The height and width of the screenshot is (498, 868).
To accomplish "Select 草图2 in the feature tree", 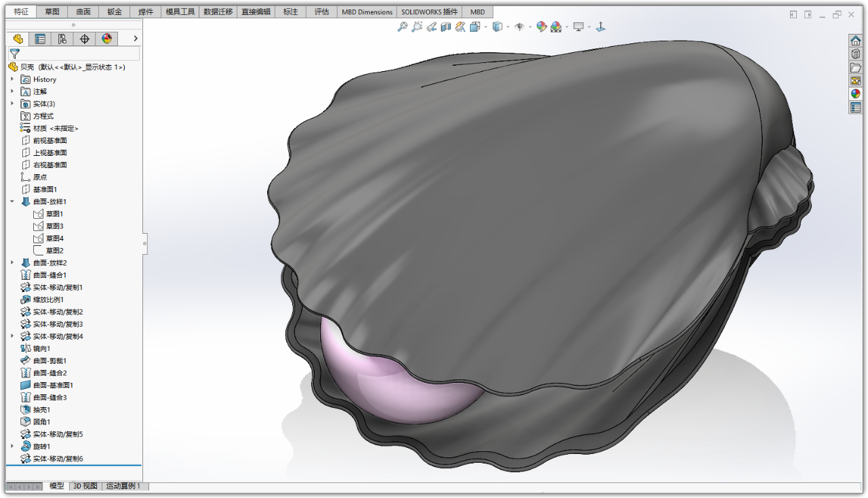I will (55, 250).
